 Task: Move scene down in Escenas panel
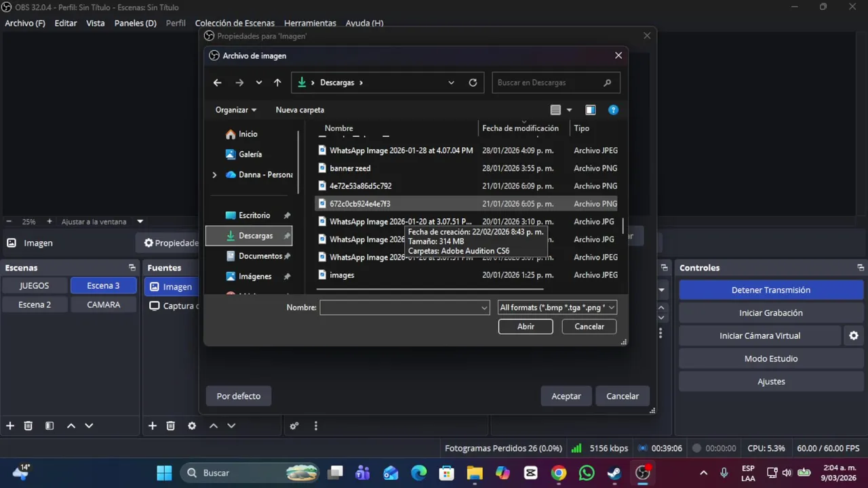click(89, 426)
